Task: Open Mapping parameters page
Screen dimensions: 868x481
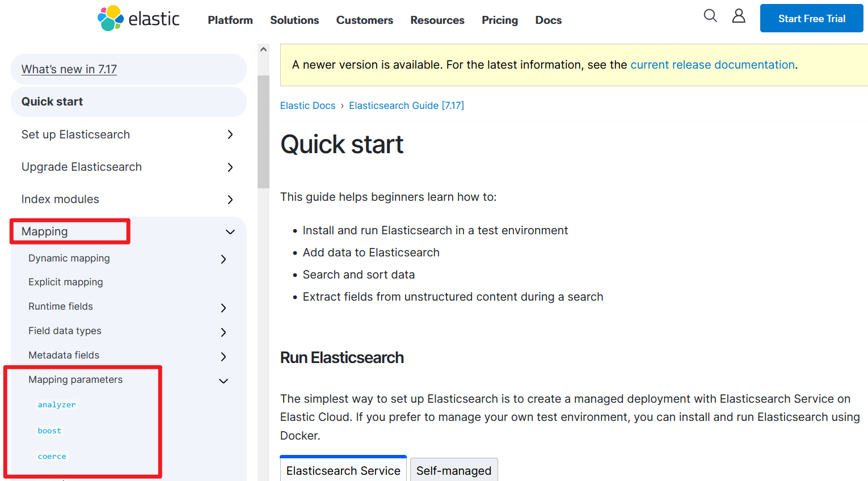Action: tap(75, 379)
